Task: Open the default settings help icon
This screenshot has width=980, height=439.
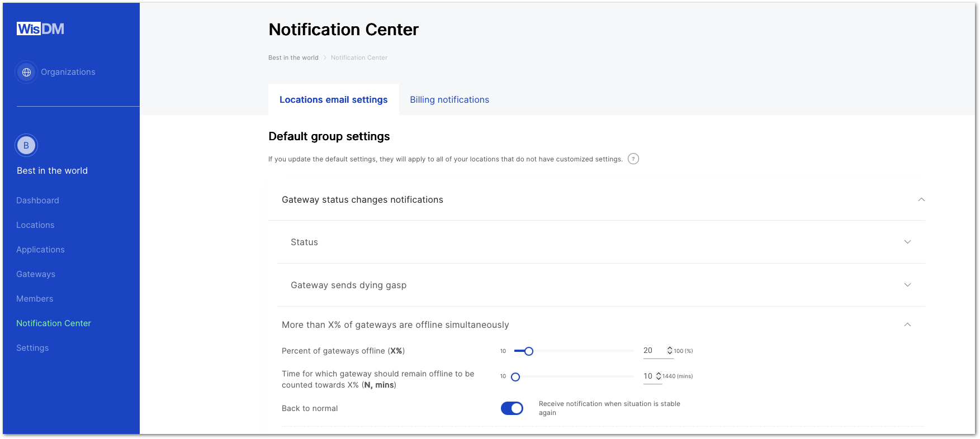Action: (x=633, y=159)
